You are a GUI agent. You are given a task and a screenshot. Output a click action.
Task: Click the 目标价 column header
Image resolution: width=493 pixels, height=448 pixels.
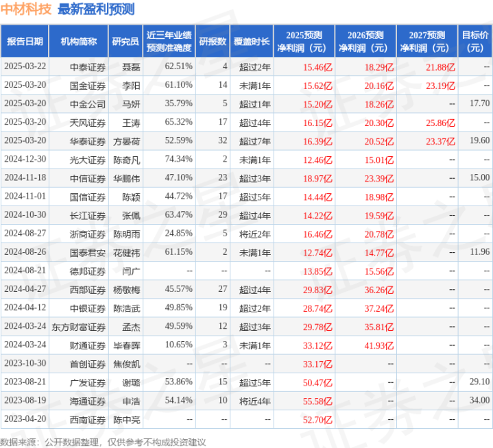click(x=475, y=41)
